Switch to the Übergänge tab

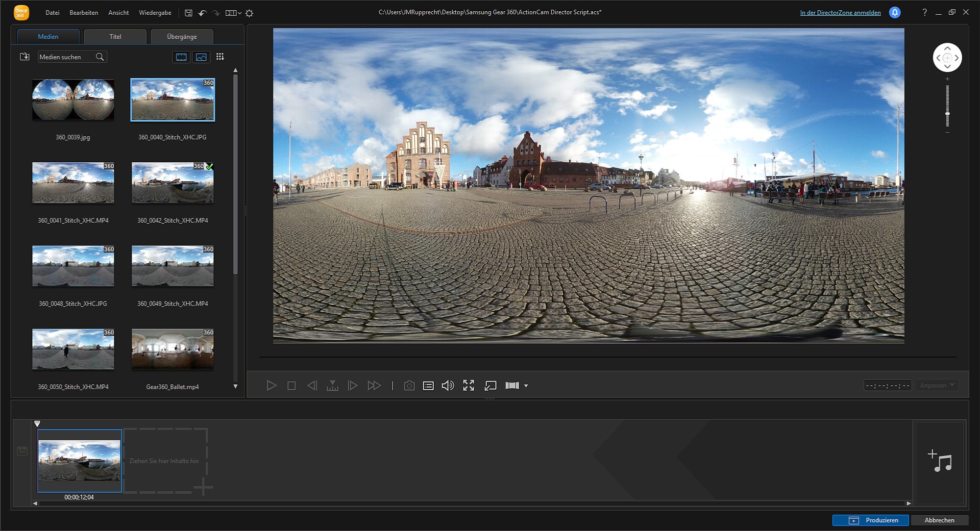(182, 36)
